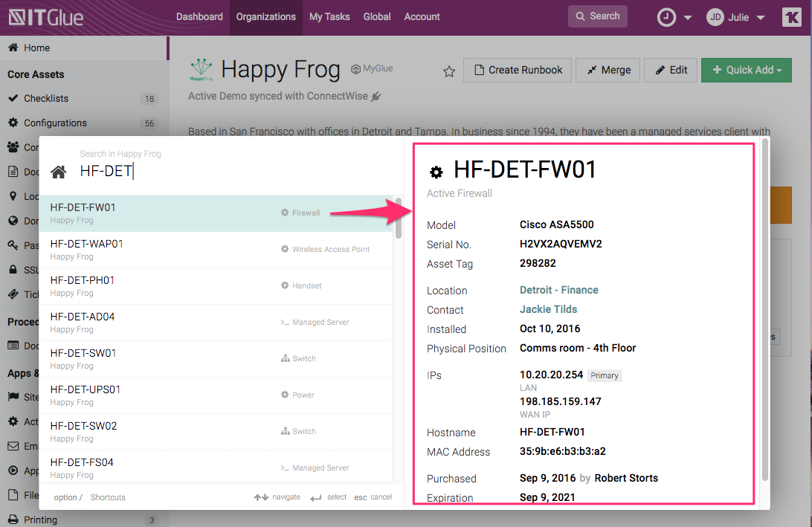The height and width of the screenshot is (527, 812).
Task: Expand the arrow next to clock icon
Action: [688, 18]
